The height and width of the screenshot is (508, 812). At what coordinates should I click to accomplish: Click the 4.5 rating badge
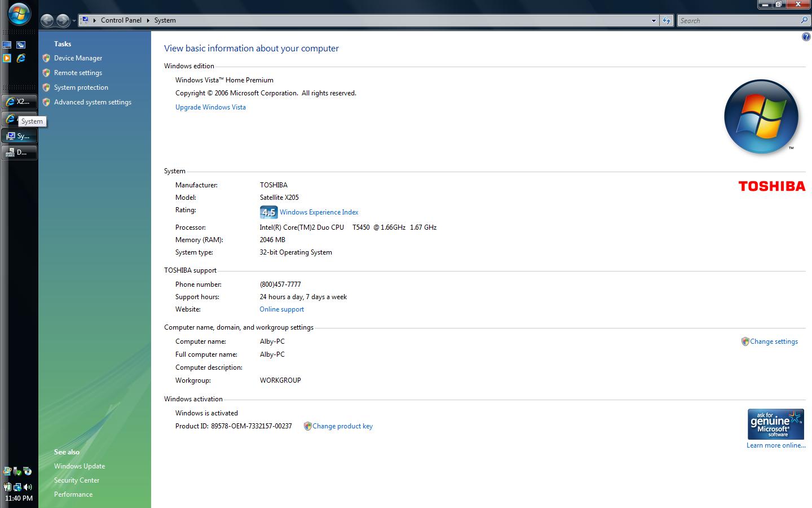pos(268,212)
